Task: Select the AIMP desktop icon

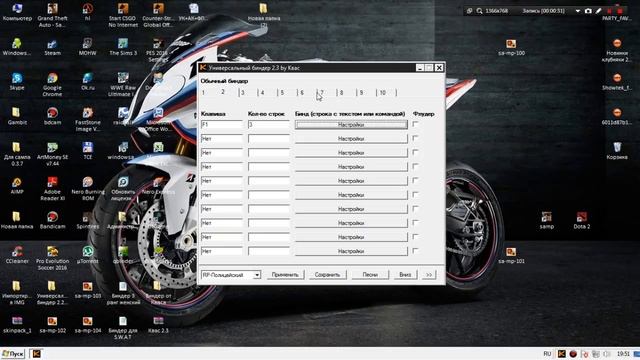Action: click(17, 185)
